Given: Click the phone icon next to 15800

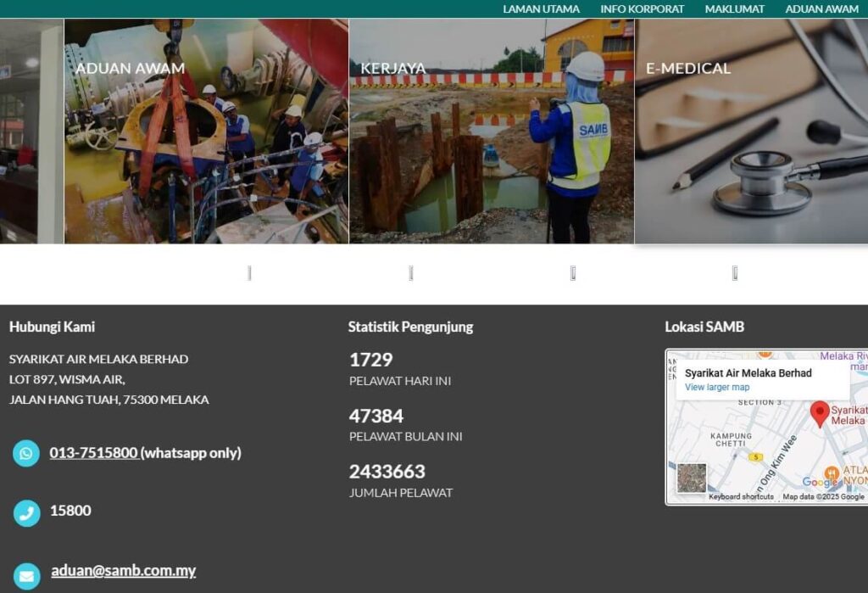Looking at the screenshot, I should coord(26,513).
